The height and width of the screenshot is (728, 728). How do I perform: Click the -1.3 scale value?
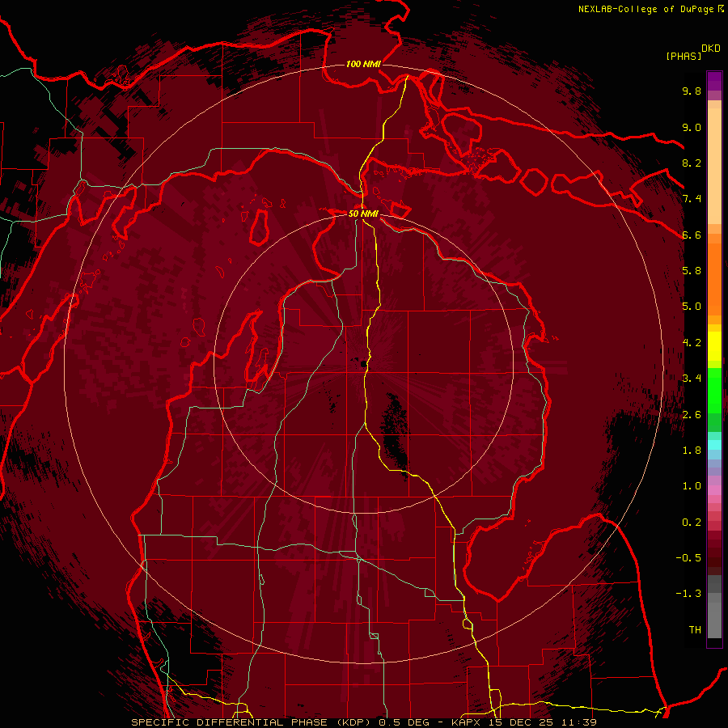[x=688, y=594]
